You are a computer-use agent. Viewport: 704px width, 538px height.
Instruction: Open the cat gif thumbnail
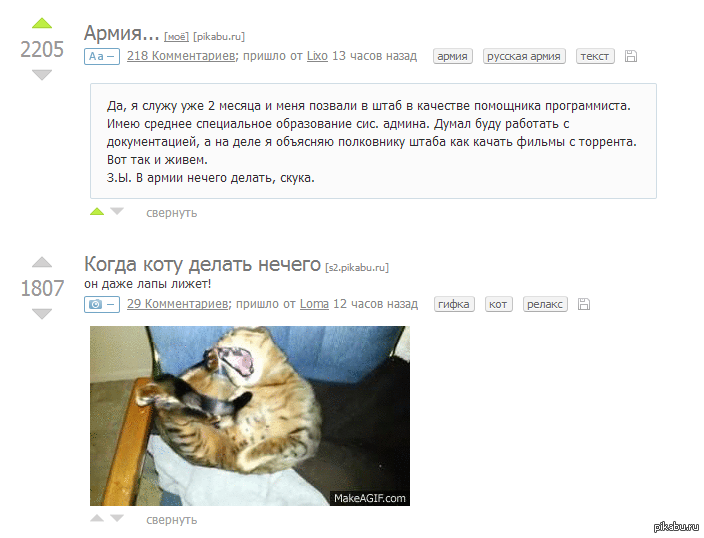click(250, 416)
